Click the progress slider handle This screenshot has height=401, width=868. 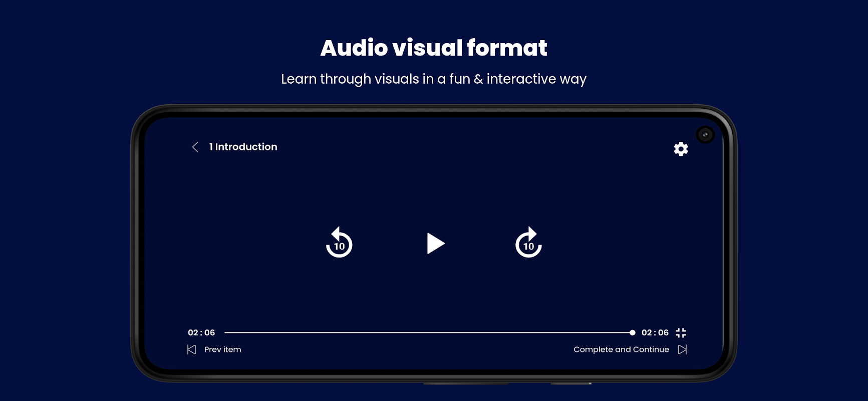coord(632,332)
